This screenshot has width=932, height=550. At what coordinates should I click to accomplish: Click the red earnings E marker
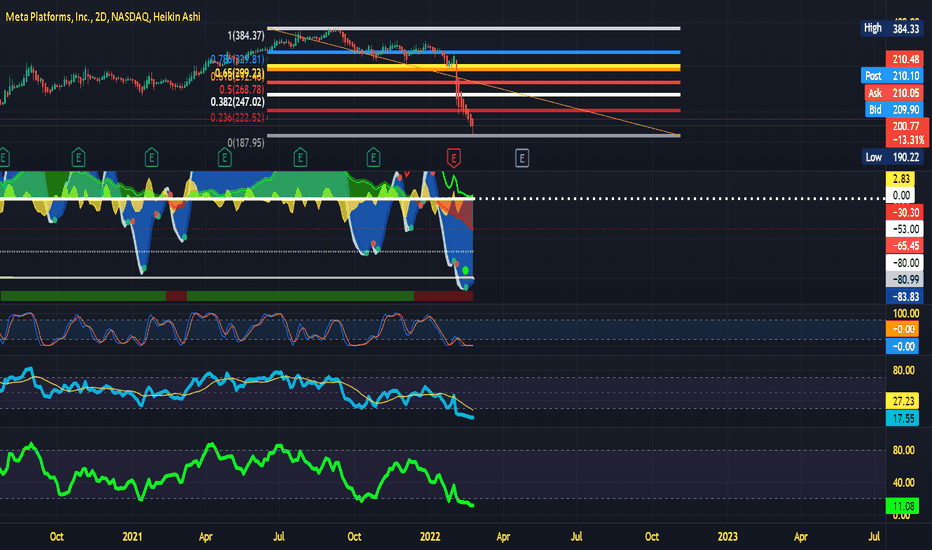[x=454, y=158]
